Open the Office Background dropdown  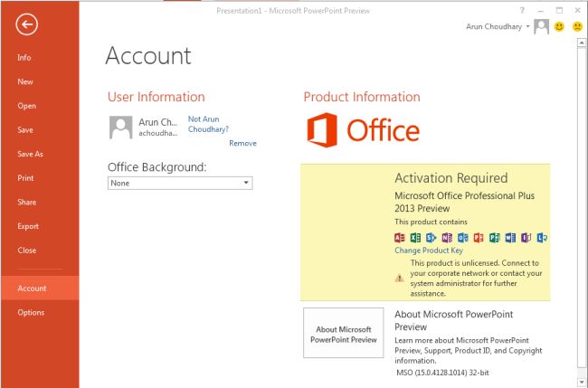click(180, 183)
